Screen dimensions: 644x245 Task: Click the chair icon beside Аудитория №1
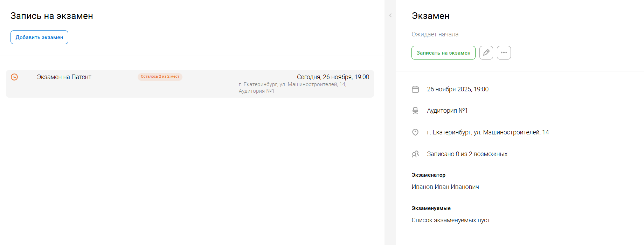tap(415, 111)
